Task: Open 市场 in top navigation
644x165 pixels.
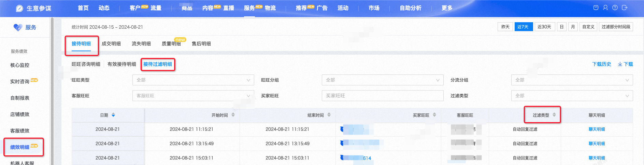Action: (x=374, y=8)
